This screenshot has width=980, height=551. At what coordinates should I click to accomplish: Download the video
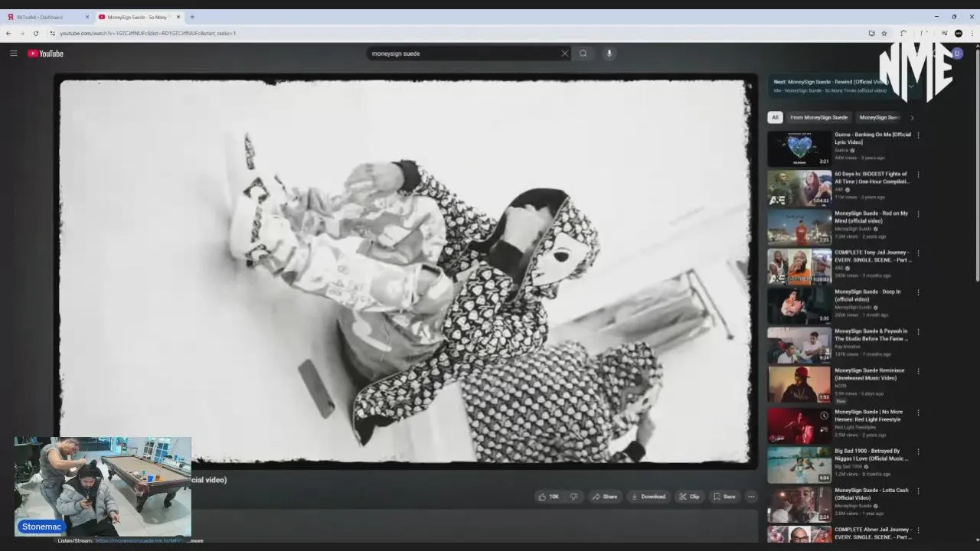[648, 497]
